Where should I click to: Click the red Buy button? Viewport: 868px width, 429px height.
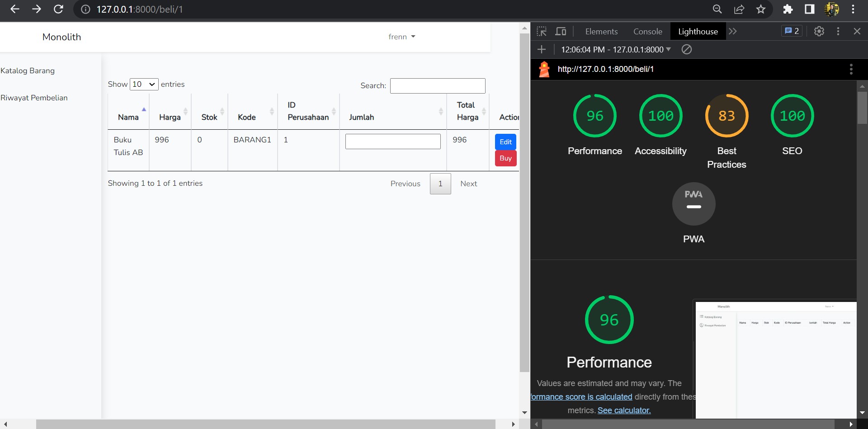pos(505,158)
